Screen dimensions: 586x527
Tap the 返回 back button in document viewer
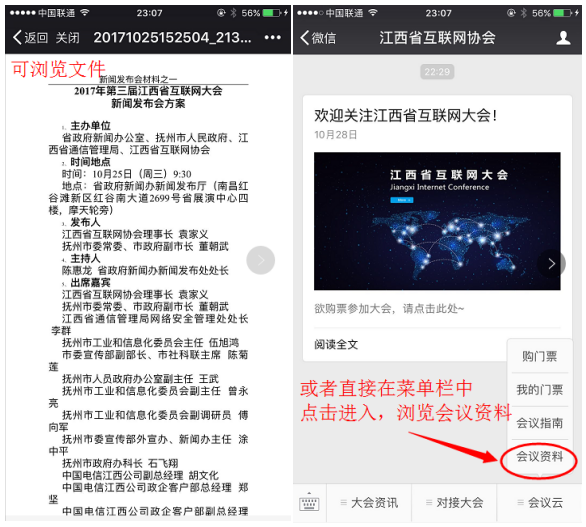click(x=31, y=37)
